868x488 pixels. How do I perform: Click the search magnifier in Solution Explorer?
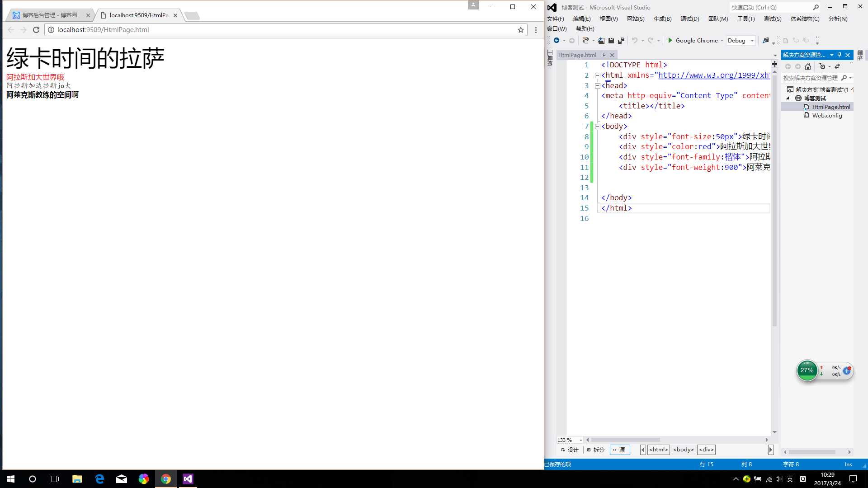pyautogui.click(x=844, y=78)
